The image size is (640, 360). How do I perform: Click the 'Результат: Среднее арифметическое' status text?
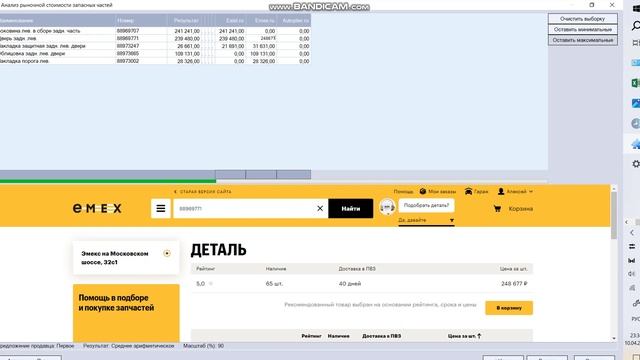click(129, 346)
